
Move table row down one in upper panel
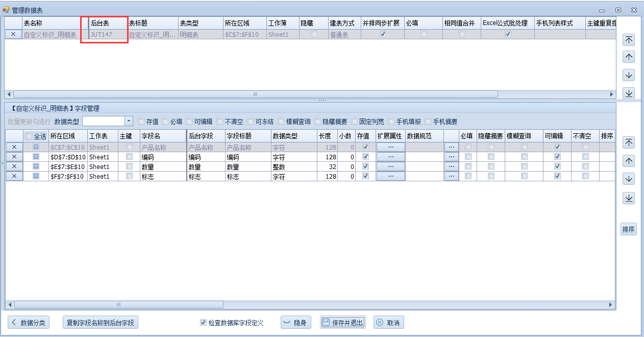629,75
